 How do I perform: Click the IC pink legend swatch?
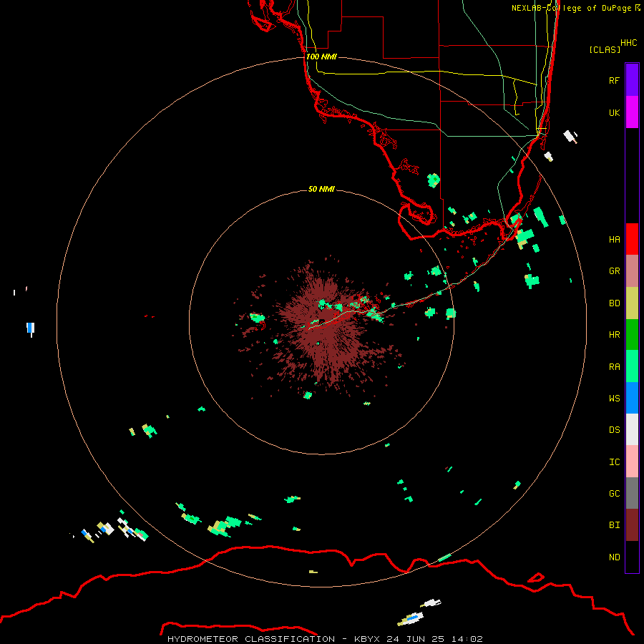point(632,462)
